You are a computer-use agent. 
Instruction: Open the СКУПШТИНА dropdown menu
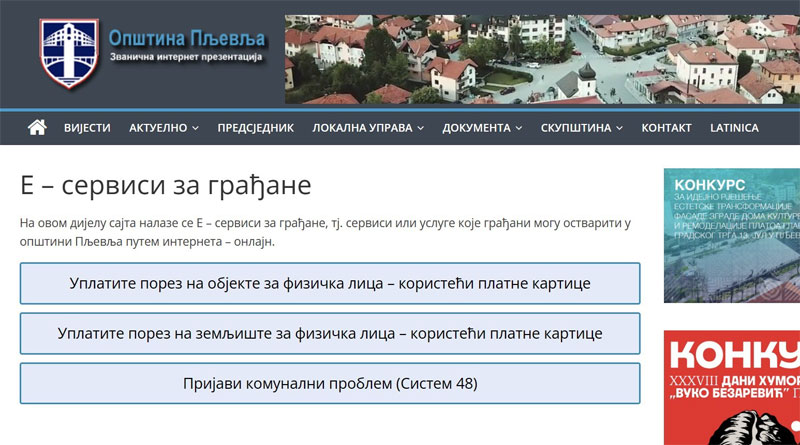click(x=582, y=128)
